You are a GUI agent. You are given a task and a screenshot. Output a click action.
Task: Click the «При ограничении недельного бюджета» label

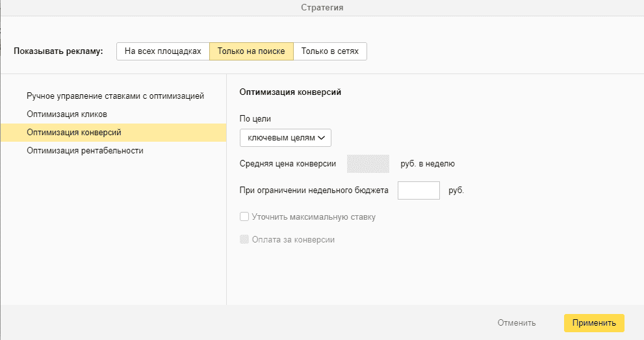[314, 191]
